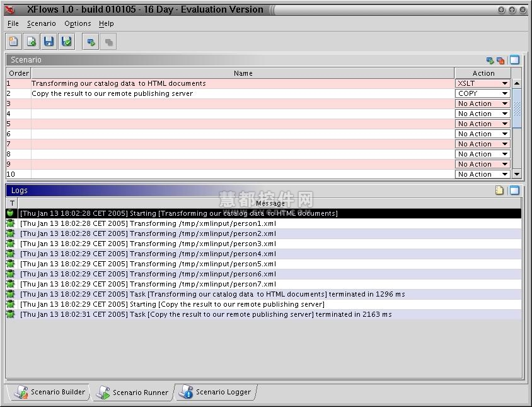Open the Options menu
Screen dimensions: 532x407
tap(78, 23)
